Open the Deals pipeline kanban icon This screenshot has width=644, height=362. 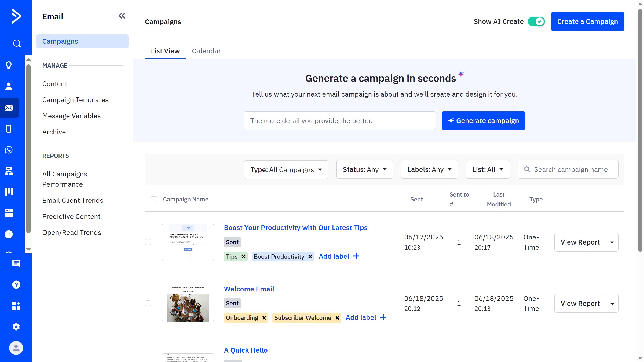click(9, 191)
